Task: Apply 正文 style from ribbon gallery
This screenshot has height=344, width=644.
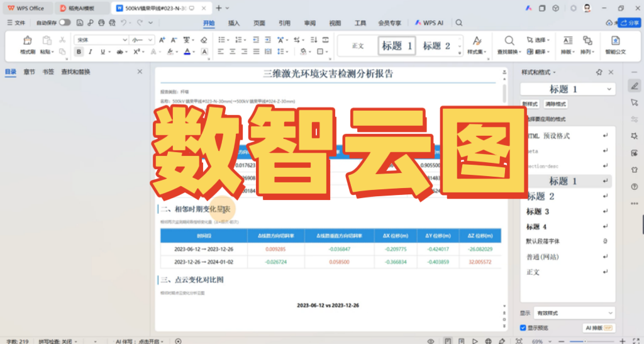Action: [358, 45]
